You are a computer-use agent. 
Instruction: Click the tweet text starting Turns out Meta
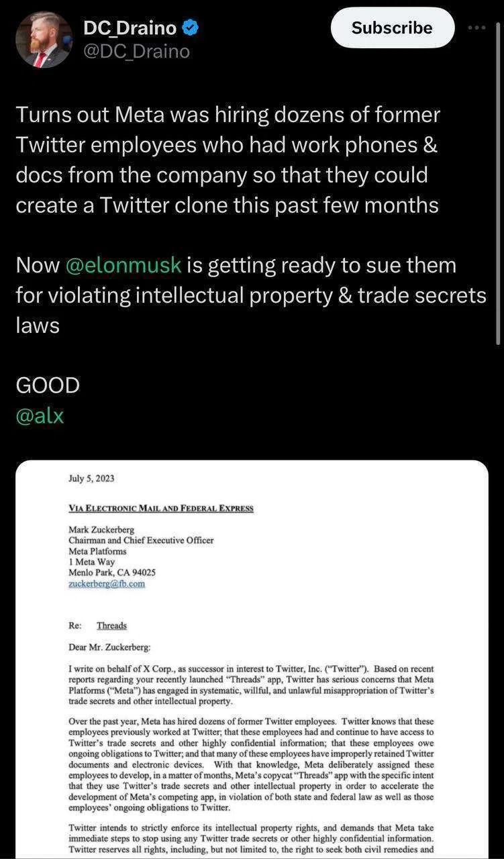tap(228, 160)
